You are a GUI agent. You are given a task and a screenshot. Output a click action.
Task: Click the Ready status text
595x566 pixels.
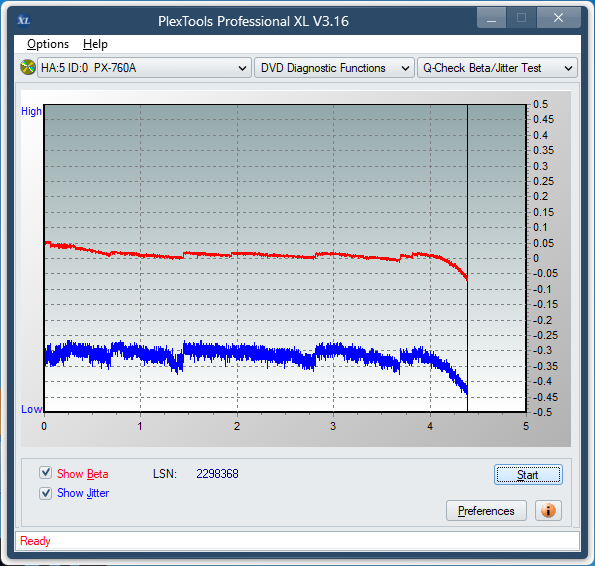click(35, 541)
